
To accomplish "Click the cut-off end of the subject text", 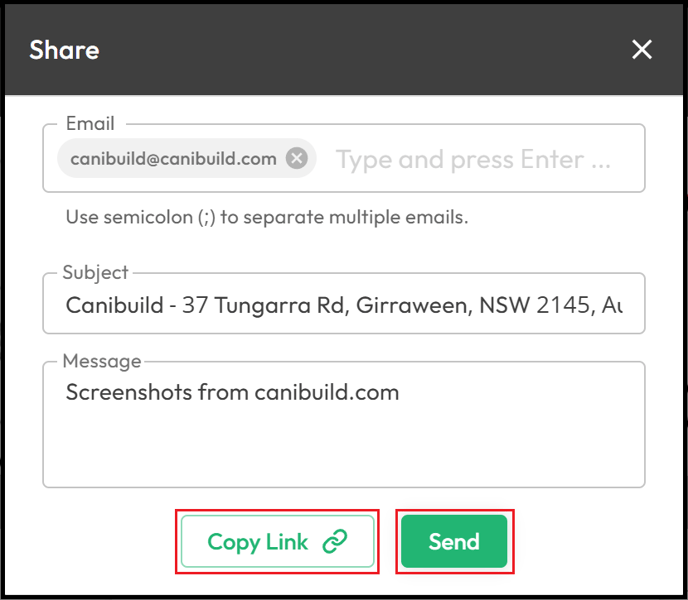I will 612,305.
